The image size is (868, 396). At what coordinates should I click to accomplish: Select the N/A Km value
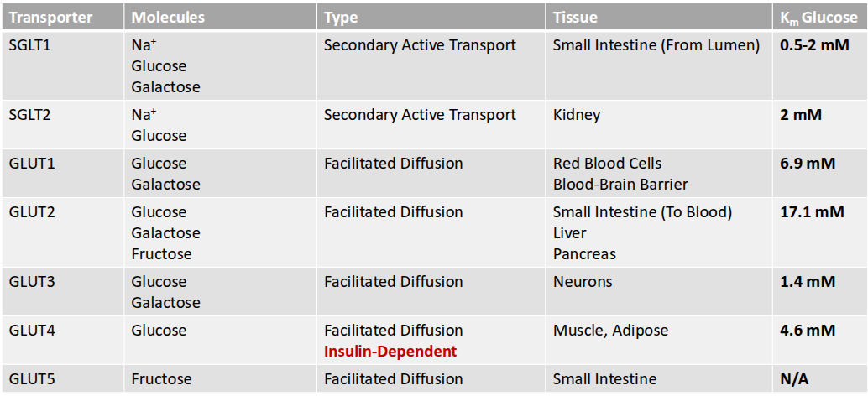click(794, 379)
